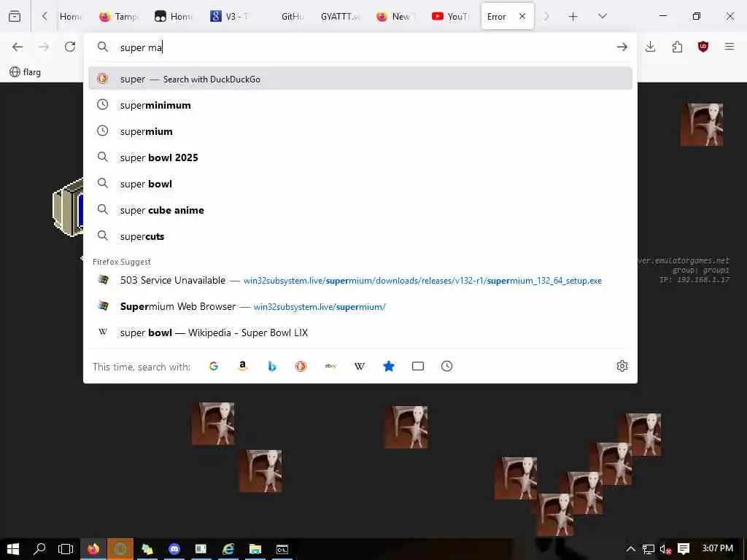Open 'super bowl — Wikipedia' suggestion
The width and height of the screenshot is (747, 560).
360,332
